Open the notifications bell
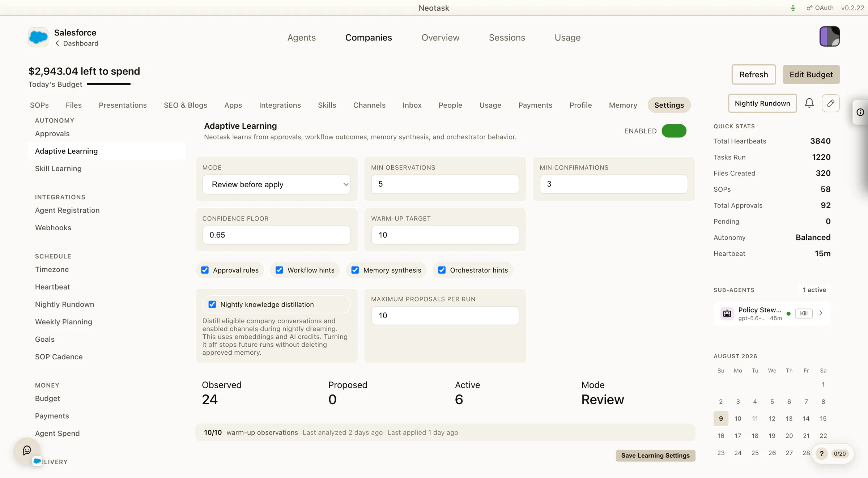Screen dimensions: 868x478 pos(809,103)
